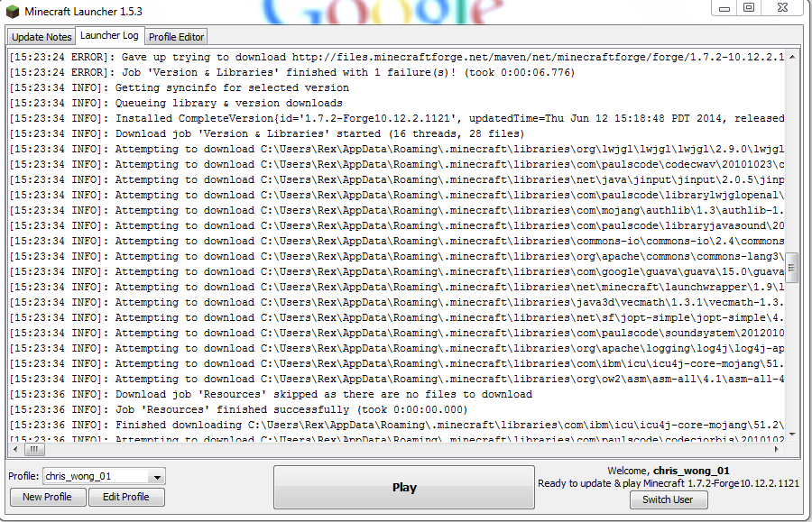
Task: Click log line mentioning soundsystem
Action: (x=397, y=334)
